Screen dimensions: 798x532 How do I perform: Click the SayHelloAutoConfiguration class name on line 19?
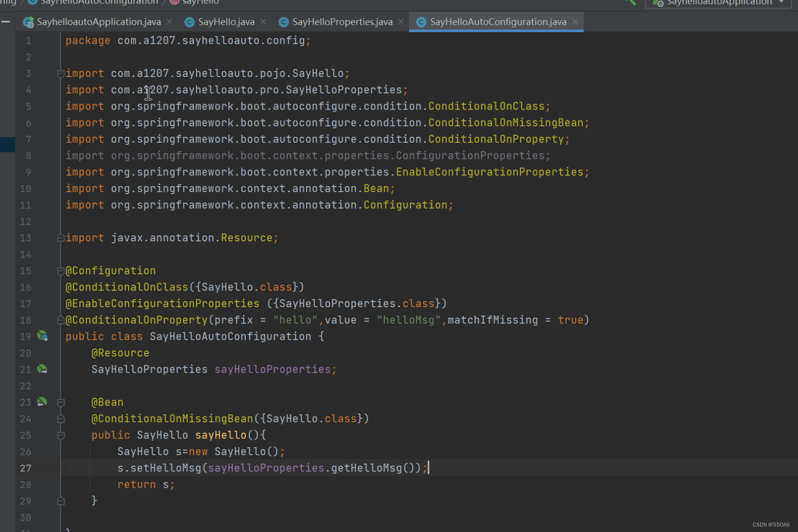230,336
